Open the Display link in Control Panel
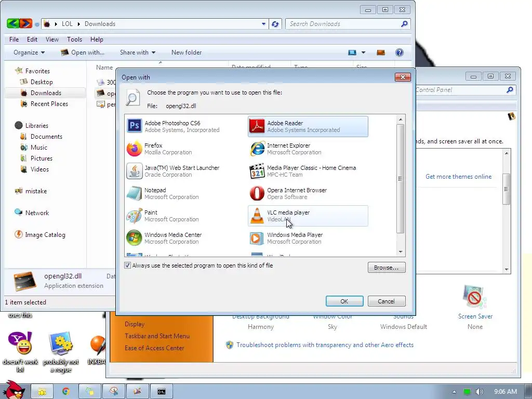The width and height of the screenshot is (532, 399). [135, 324]
